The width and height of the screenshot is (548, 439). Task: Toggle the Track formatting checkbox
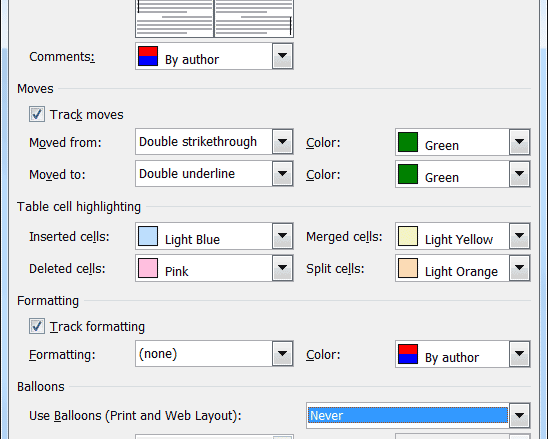[37, 326]
